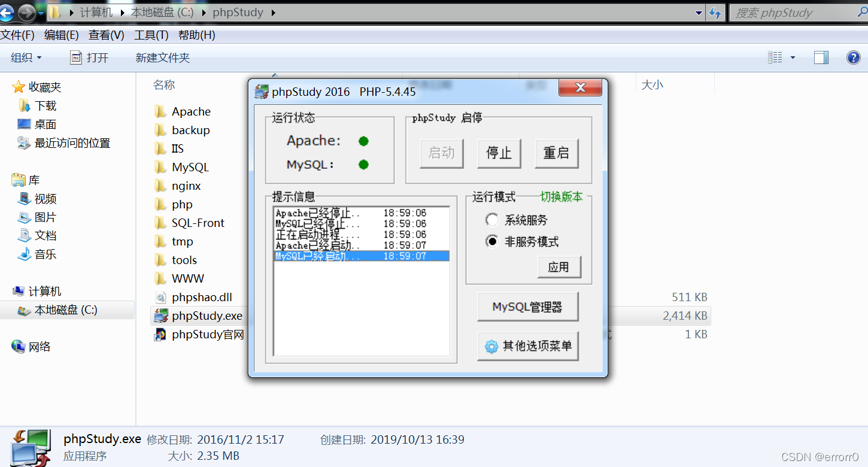Click the 新建文件夹 toolbar button

click(x=163, y=57)
